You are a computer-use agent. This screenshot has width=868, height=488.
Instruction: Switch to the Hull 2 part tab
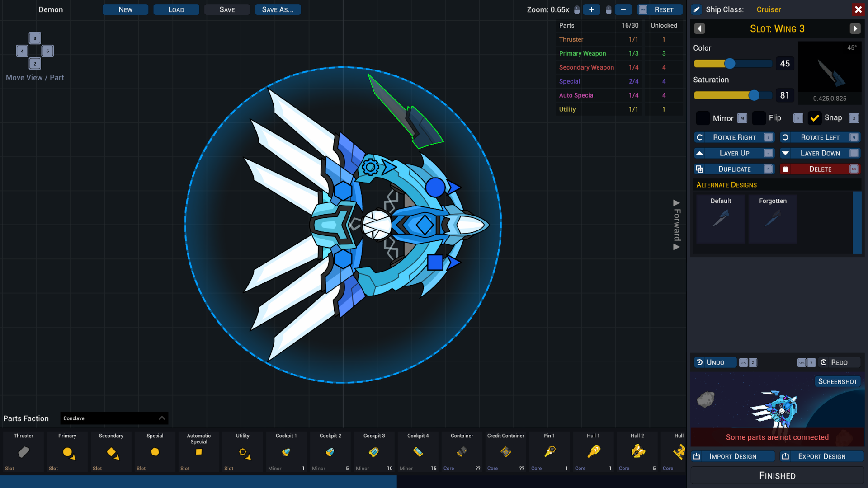pos(637,451)
